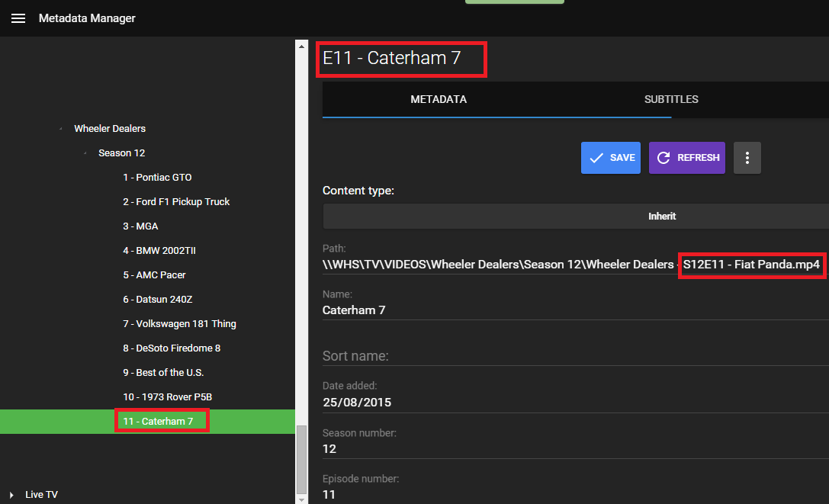The image size is (829, 504).
Task: Collapse the Wheeler Dealers tree node
Action: click(61, 129)
